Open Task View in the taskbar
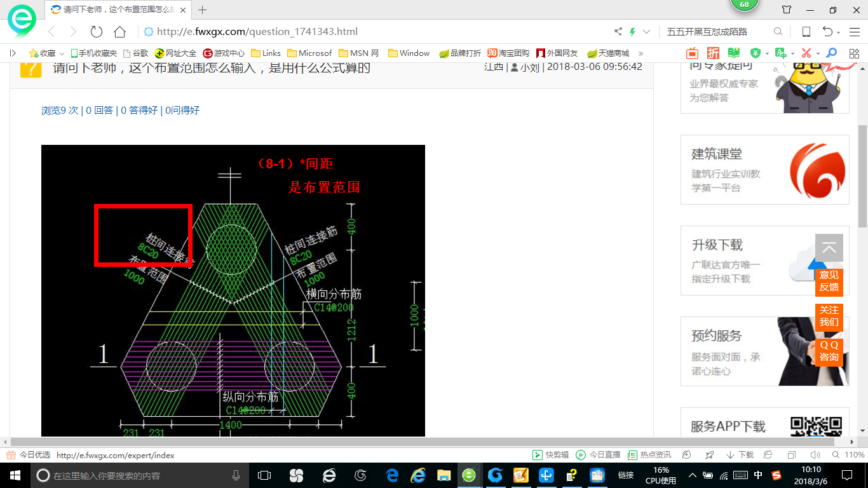868x488 pixels. coord(264,475)
